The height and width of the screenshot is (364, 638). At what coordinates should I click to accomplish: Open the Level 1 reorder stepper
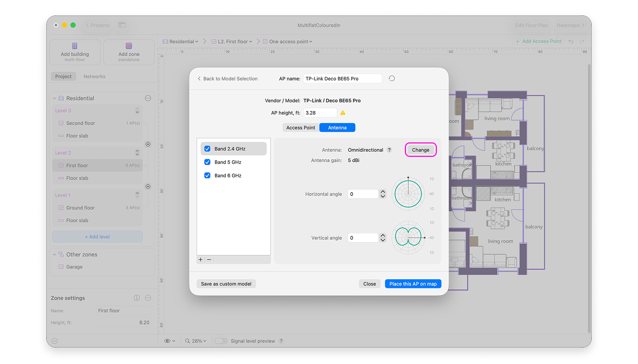point(137,195)
